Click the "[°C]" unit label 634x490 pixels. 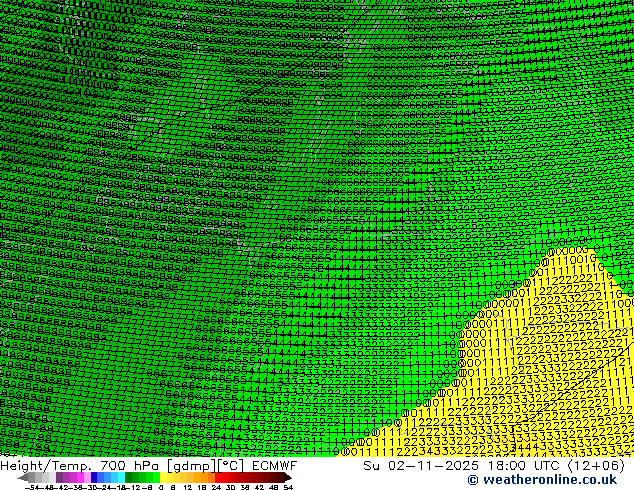pyautogui.click(x=230, y=466)
